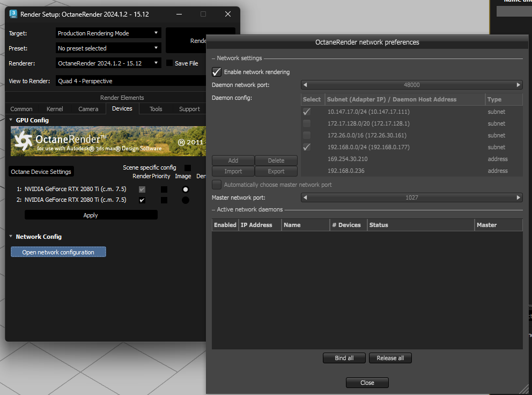Toggle select for 10.147.17.0/24 subnet
Screen dimensions: 532x395
[x=307, y=112]
